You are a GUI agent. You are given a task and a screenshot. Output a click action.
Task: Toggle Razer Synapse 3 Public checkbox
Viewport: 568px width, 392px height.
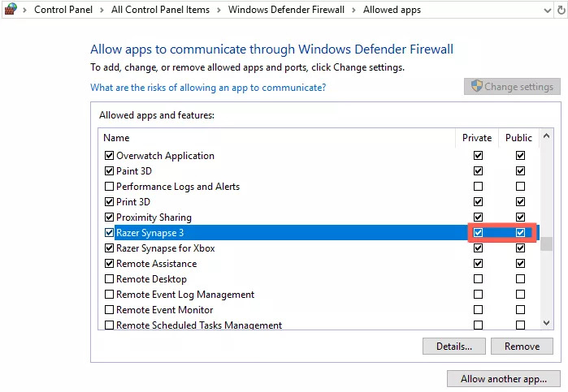point(521,232)
